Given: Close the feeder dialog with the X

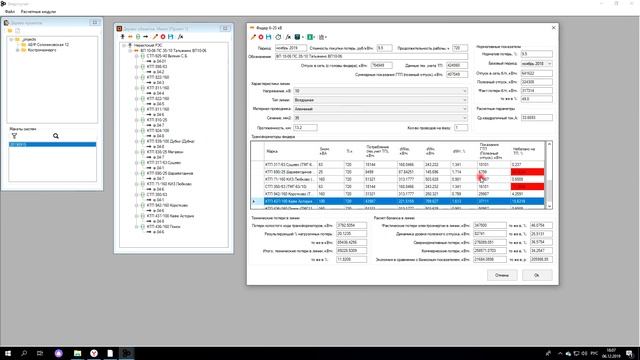Looking at the screenshot, I should point(553,28).
